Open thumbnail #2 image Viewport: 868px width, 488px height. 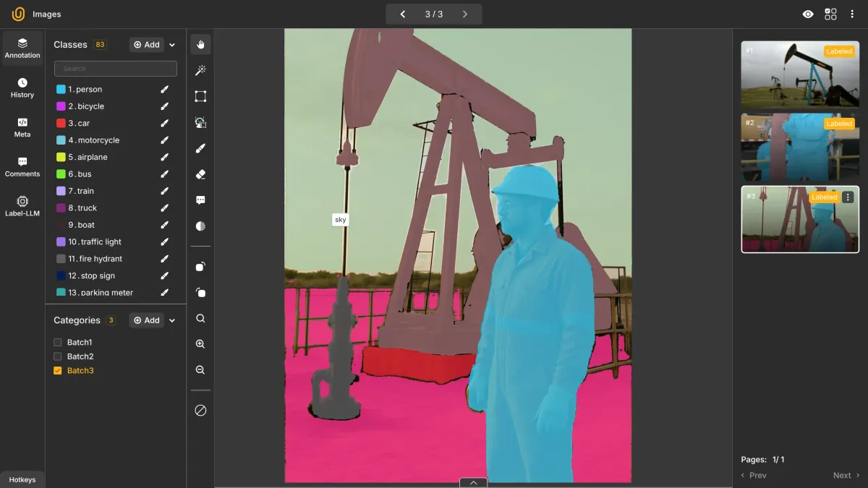tap(800, 147)
